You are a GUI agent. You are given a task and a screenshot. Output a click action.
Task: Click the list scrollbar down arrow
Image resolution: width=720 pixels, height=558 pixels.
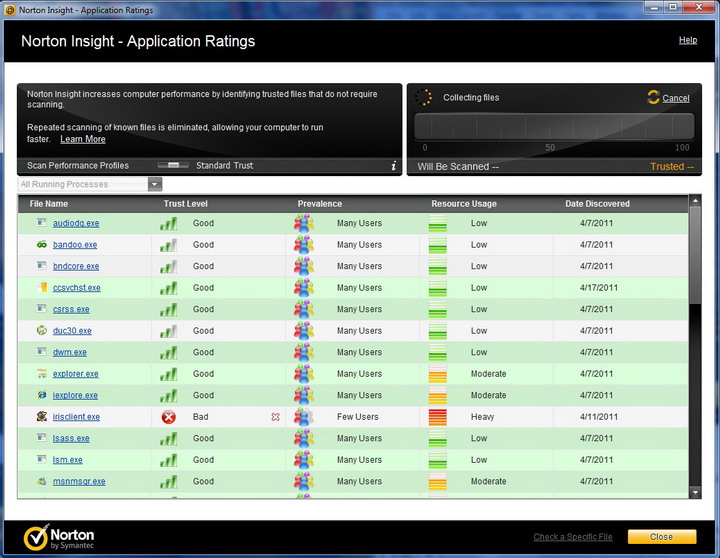tap(695, 492)
